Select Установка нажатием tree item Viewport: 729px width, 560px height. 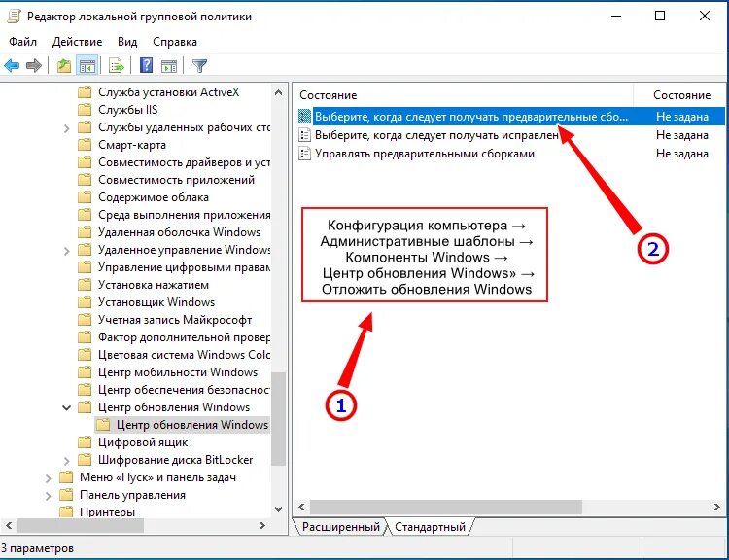click(x=154, y=285)
